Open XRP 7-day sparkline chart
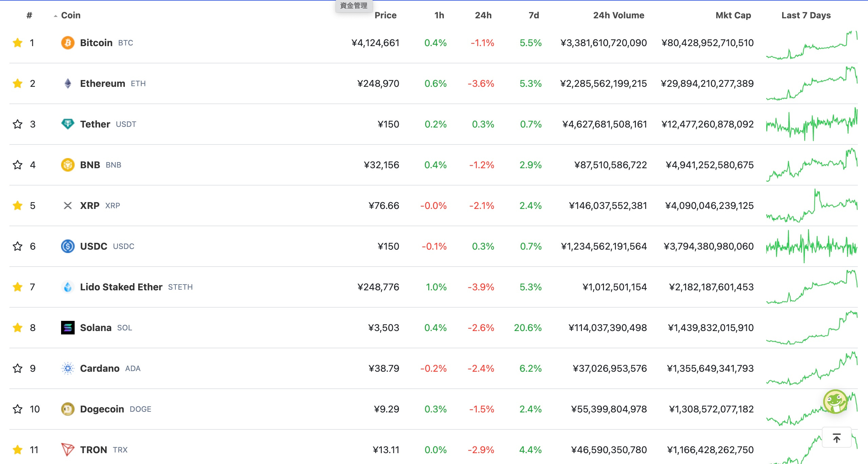 click(812, 206)
